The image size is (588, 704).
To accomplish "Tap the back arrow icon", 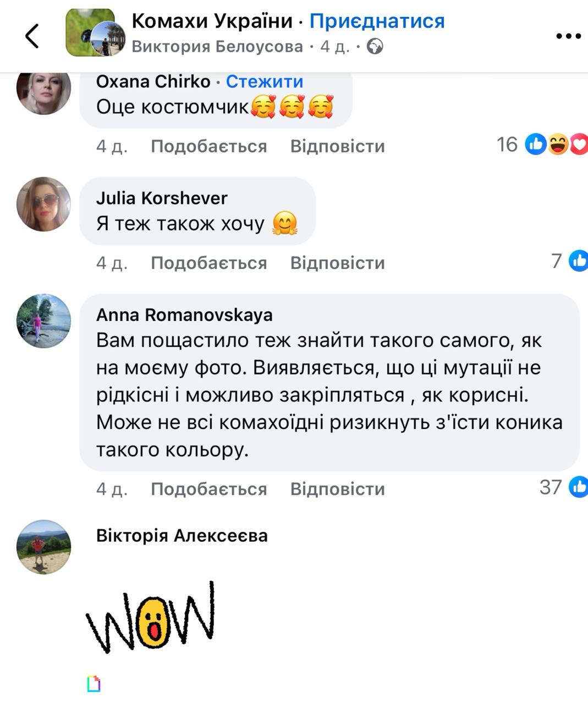I will pos(32,36).
